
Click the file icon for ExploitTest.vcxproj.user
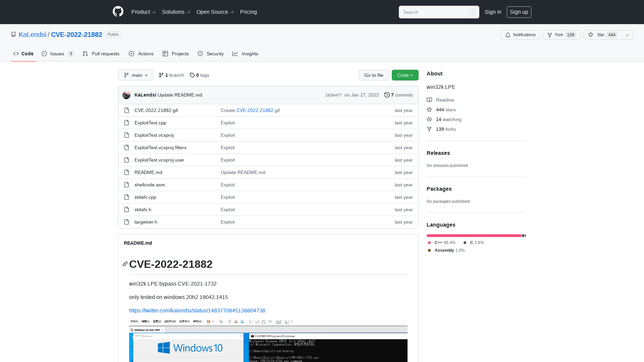126,160
